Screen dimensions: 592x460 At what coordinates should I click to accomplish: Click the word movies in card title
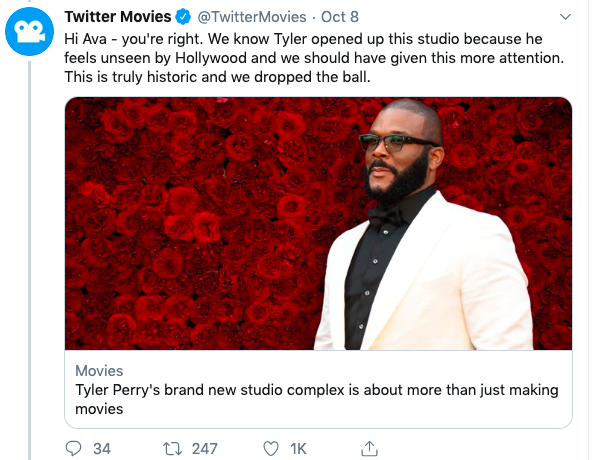tap(99, 409)
